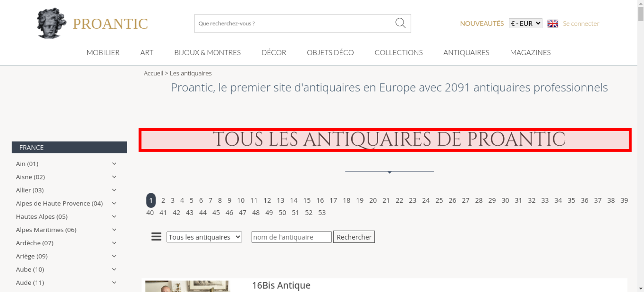This screenshot has width=644, height=292.
Task: Click the Se connecter link
Action: pos(581,23)
